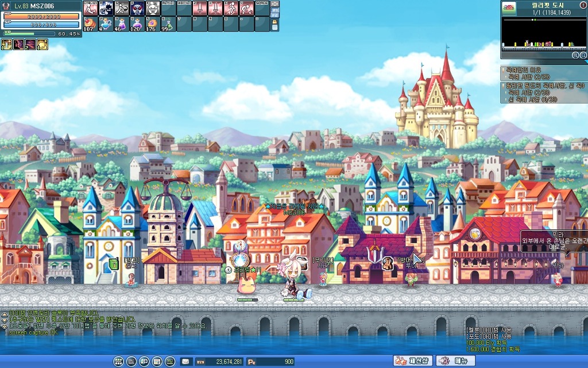Activate the red-eyed mask skill in slot D

[137, 8]
